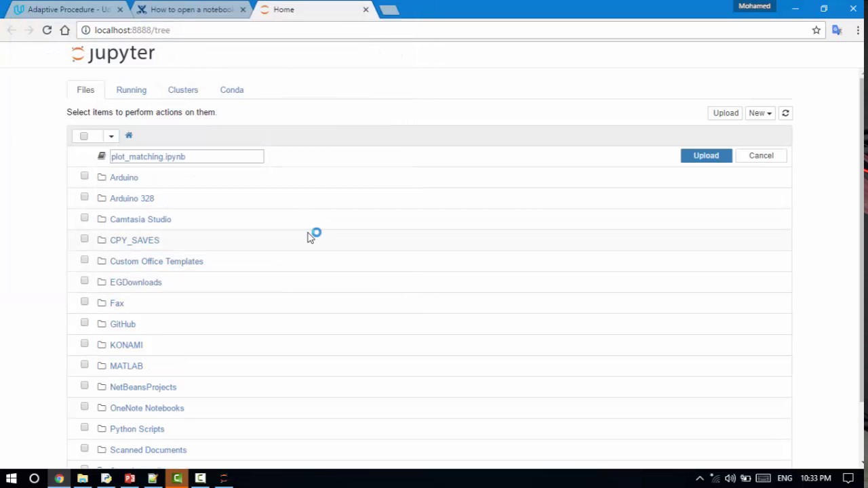868x488 pixels.
Task: Open the Chrome three-dot menu
Action: pyautogui.click(x=858, y=30)
